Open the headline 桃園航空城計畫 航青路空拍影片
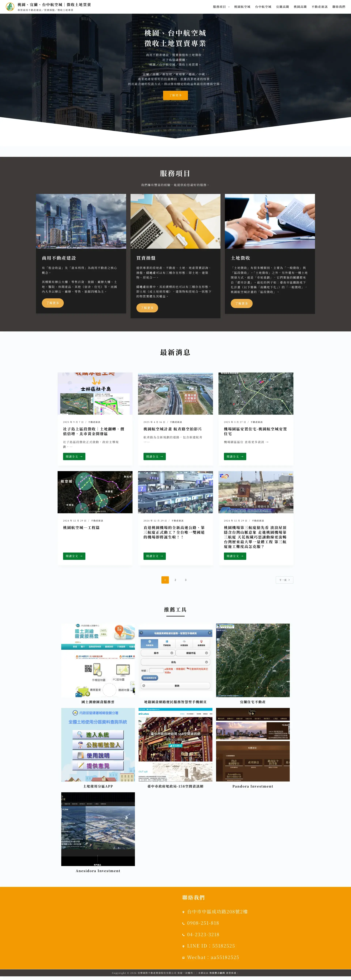The height and width of the screenshot is (980, 351). [172, 429]
